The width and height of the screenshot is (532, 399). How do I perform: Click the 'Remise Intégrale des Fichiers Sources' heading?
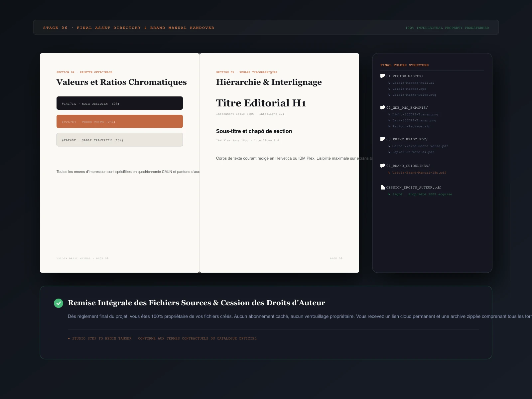(197, 303)
